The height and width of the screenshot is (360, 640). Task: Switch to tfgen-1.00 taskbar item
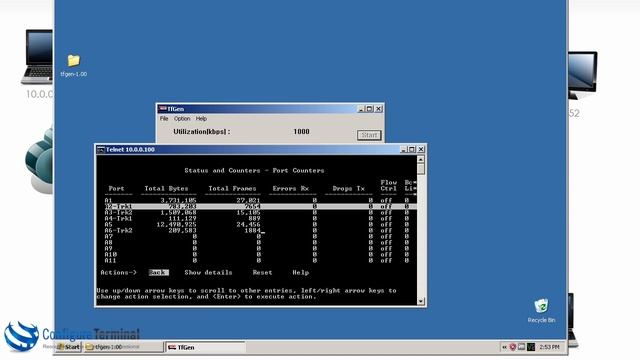(x=124, y=347)
